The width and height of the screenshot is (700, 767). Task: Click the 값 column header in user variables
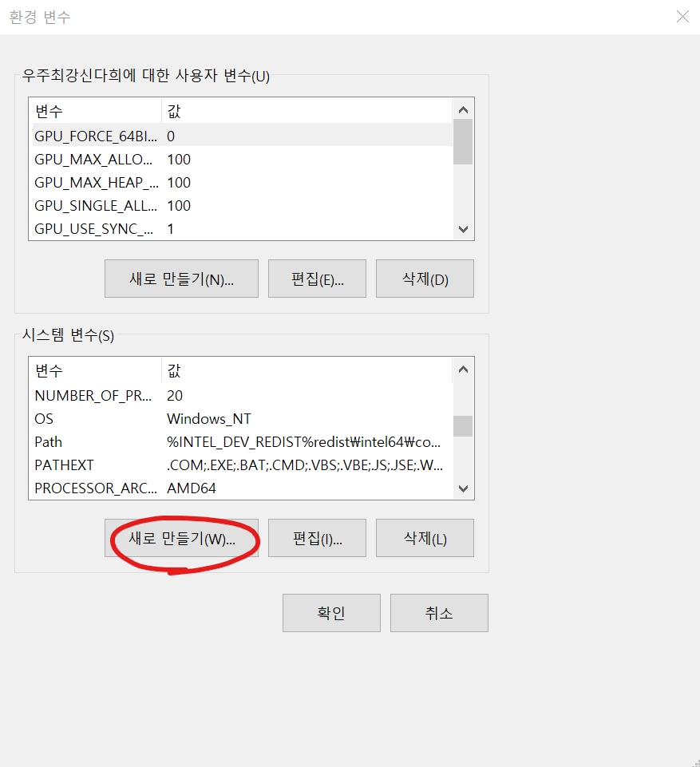306,111
